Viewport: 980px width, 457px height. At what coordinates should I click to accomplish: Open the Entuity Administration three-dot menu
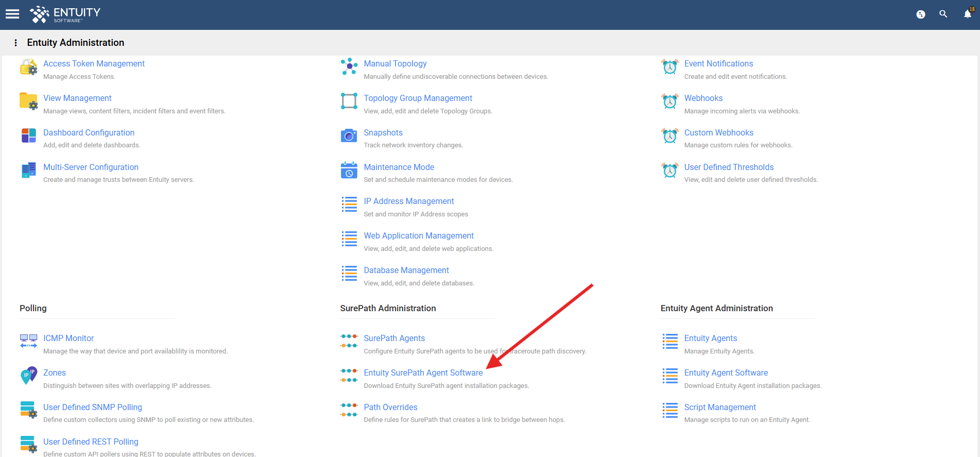coord(15,43)
